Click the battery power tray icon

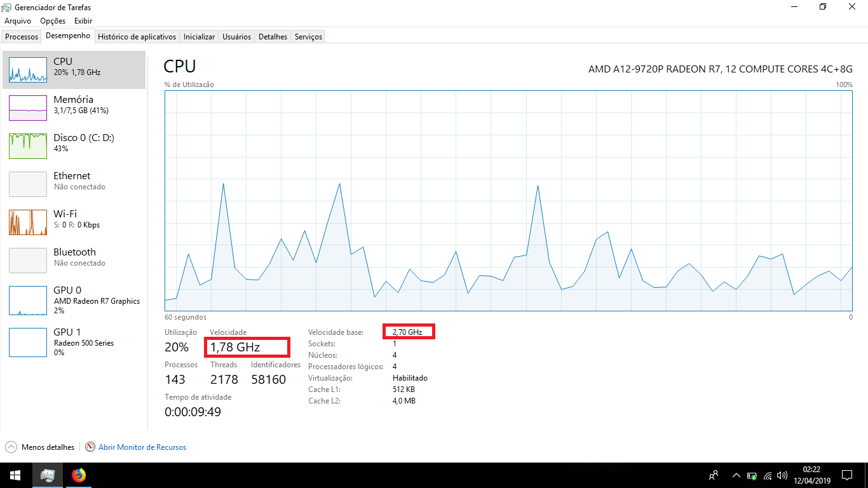752,475
